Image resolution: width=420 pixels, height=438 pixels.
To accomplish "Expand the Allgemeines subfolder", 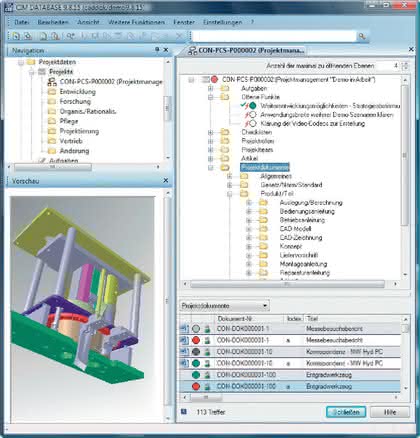I will click(229, 176).
